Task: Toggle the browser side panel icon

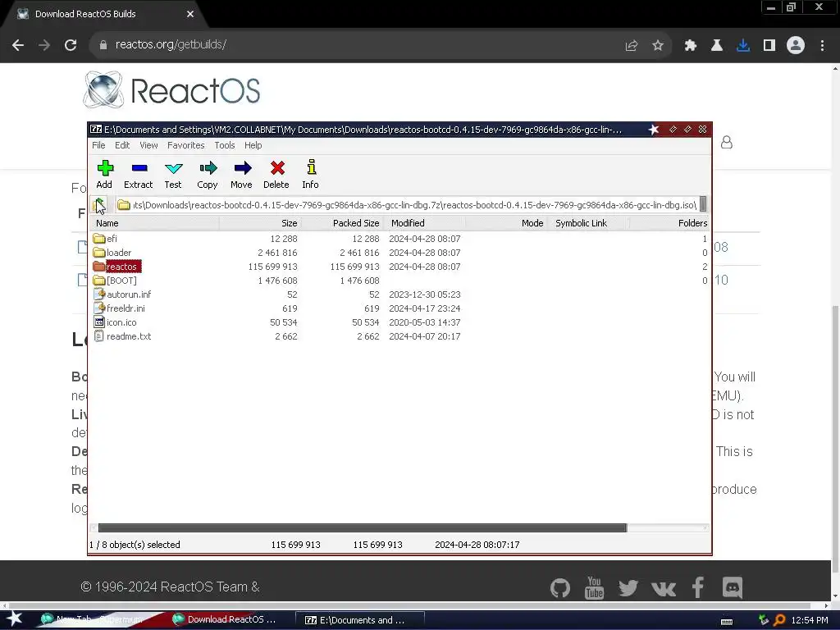Action: tap(769, 46)
